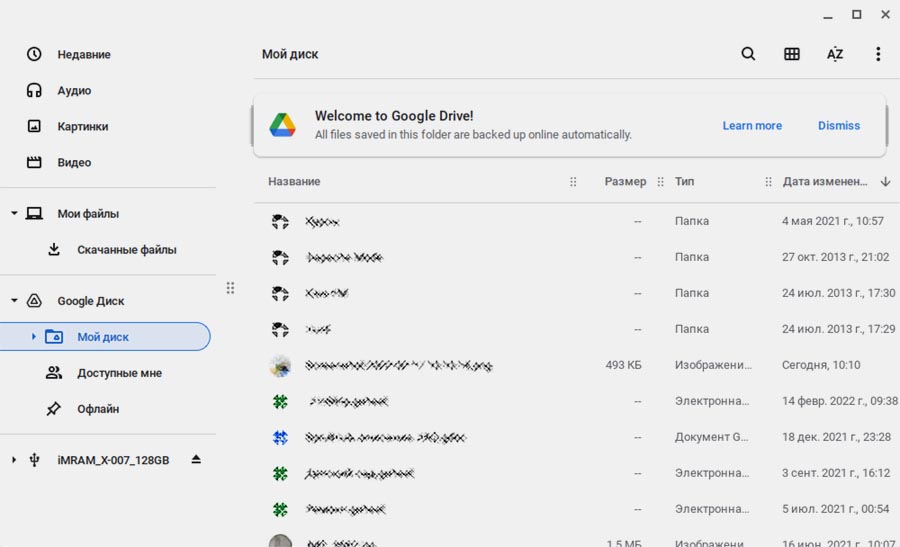Open the three-dot more options menu
Screen dimensions: 900x547
point(878,54)
